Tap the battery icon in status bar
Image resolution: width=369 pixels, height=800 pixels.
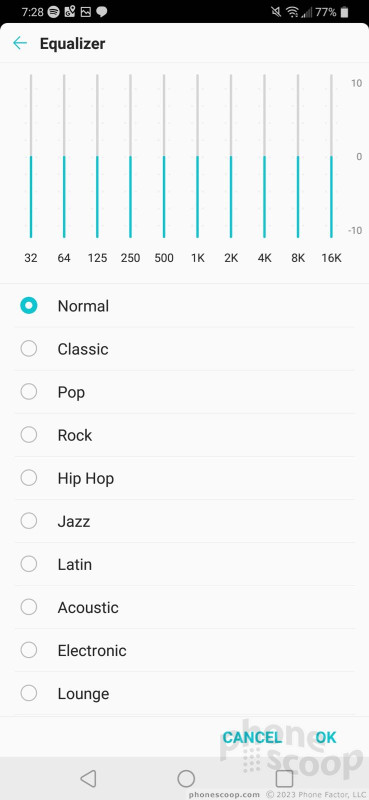[345, 12]
